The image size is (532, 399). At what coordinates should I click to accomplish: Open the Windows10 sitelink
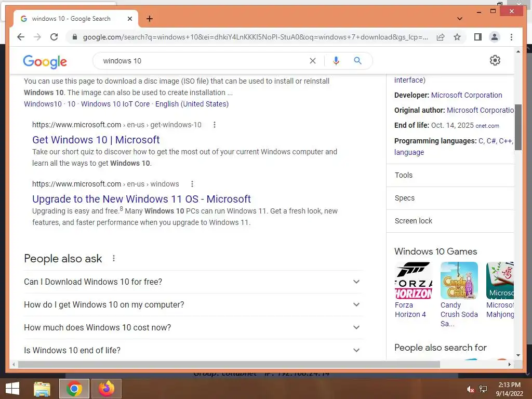click(x=43, y=104)
